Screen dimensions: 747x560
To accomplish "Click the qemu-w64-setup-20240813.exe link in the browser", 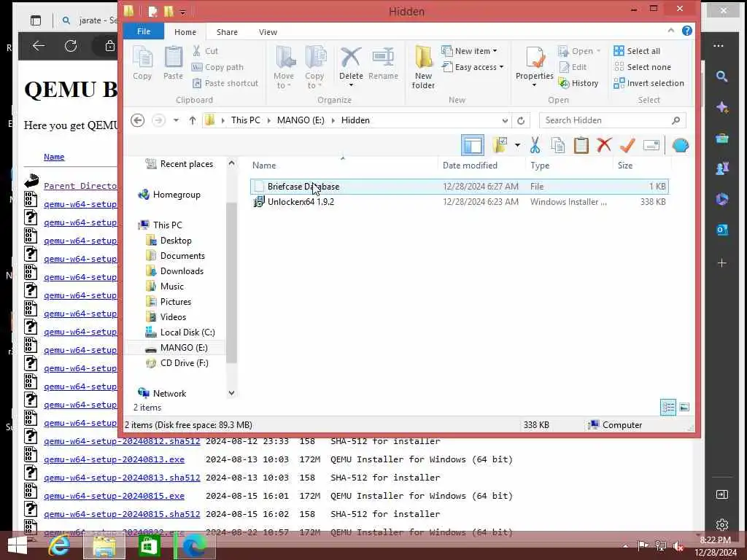I will [x=114, y=459].
